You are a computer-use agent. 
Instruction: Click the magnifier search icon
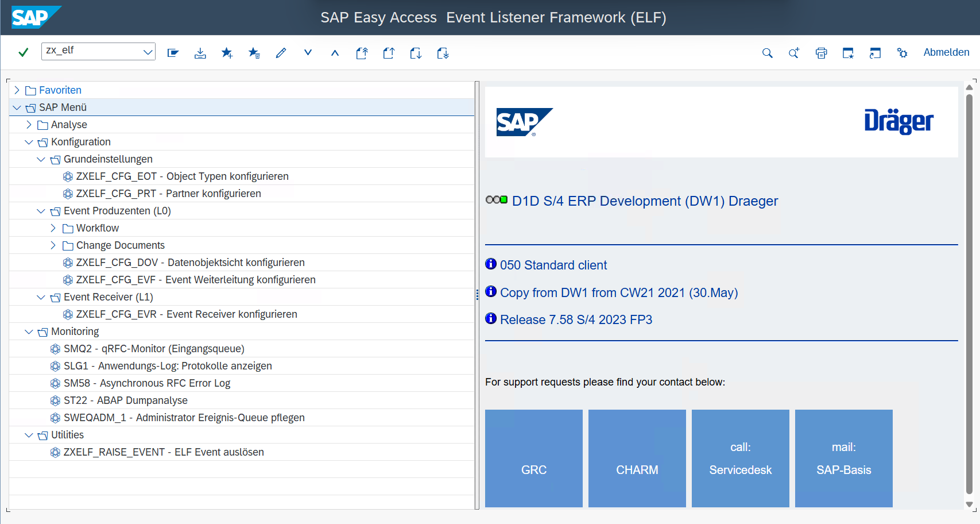coord(767,53)
